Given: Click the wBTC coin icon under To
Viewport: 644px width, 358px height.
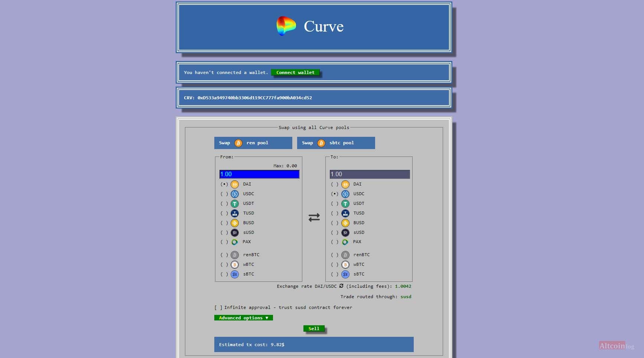Looking at the screenshot, I should [345, 265].
